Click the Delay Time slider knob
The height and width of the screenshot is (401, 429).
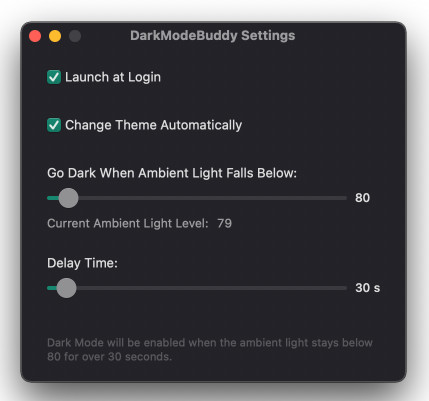point(66,288)
